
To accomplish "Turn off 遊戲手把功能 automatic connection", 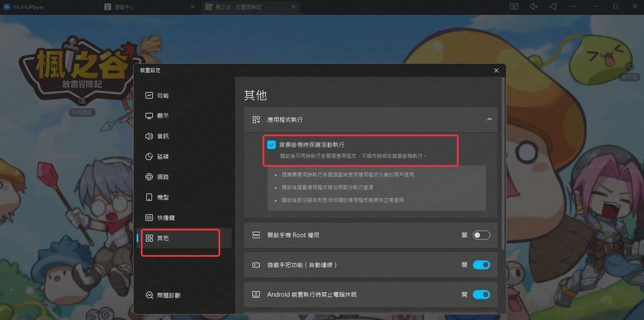I will coord(481,265).
